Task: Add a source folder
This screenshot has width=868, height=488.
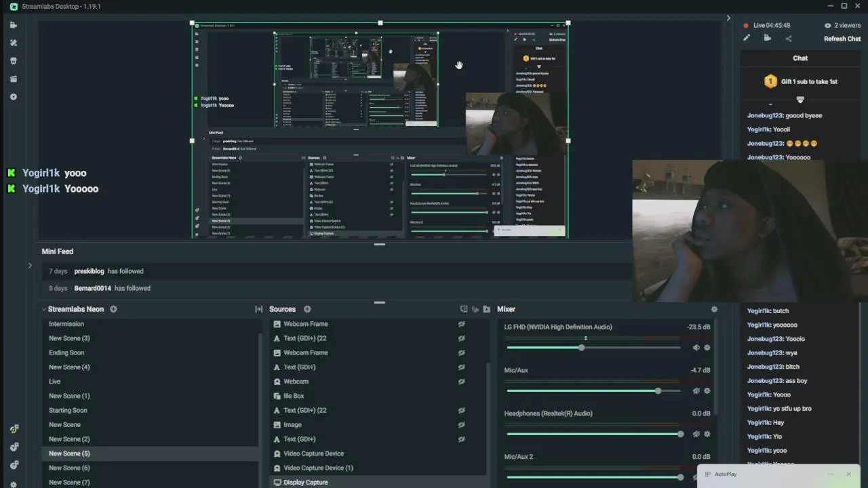Action: click(x=486, y=309)
